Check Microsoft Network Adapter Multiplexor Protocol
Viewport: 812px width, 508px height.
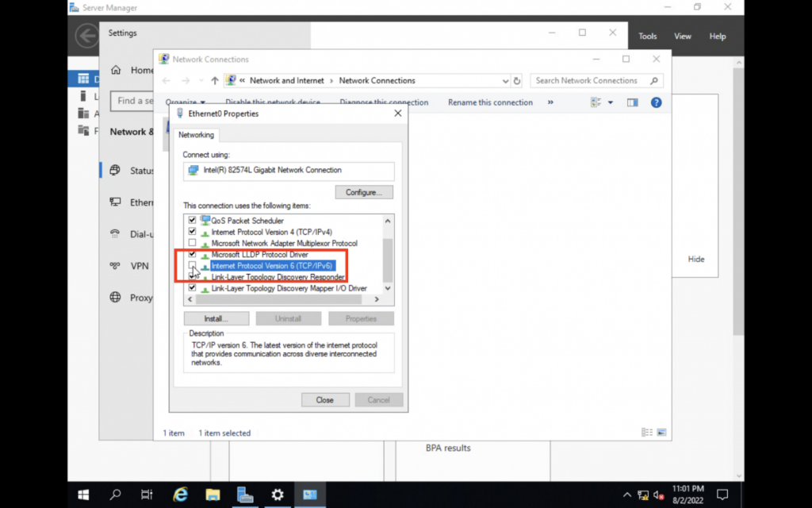[192, 243]
